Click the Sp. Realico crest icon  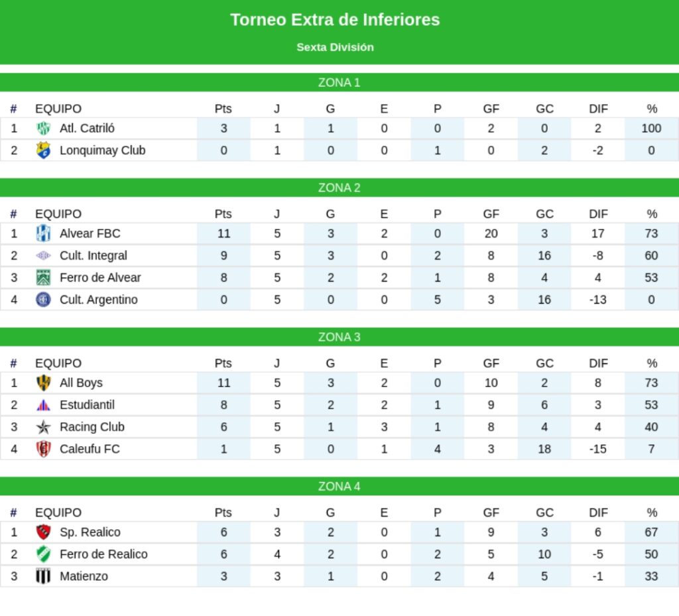pos(43,532)
